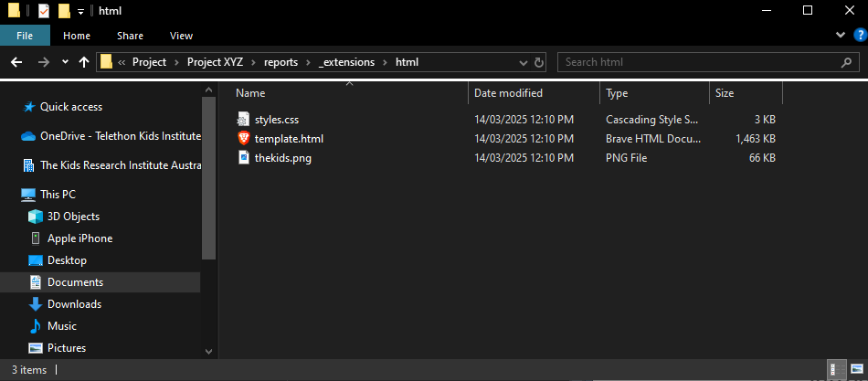The width and height of the screenshot is (868, 381).
Task: Select the thekids.png file icon
Action: point(243,158)
